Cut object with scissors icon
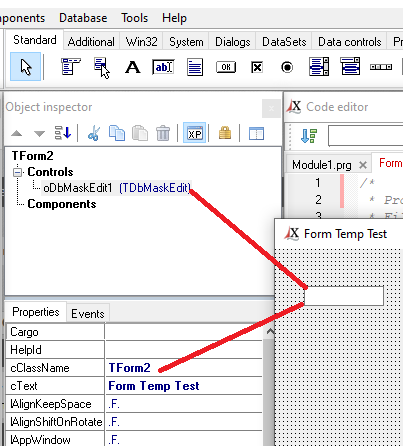 [94, 133]
